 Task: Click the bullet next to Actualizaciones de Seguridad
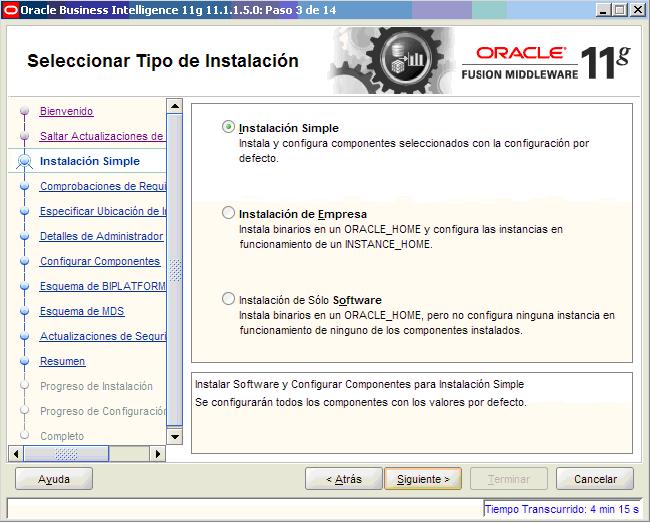(24, 336)
